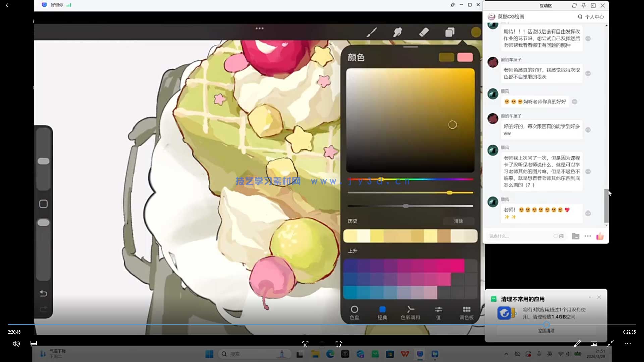Select the eraser tool
The width and height of the screenshot is (644, 362).
tap(424, 32)
